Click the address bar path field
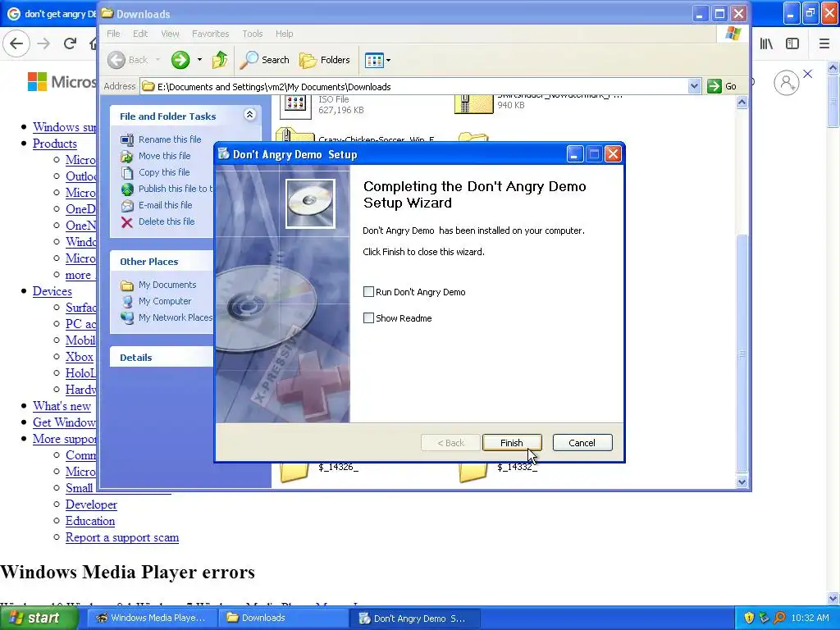 coord(414,87)
